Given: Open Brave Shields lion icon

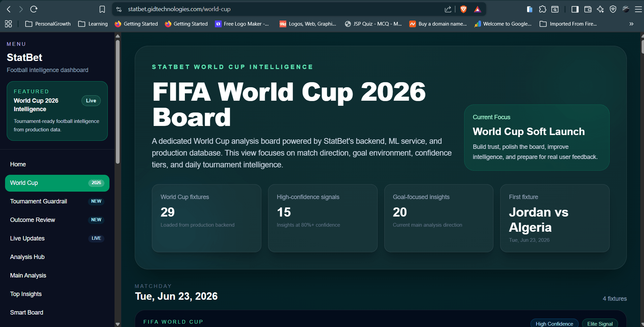Looking at the screenshot, I should point(463,9).
